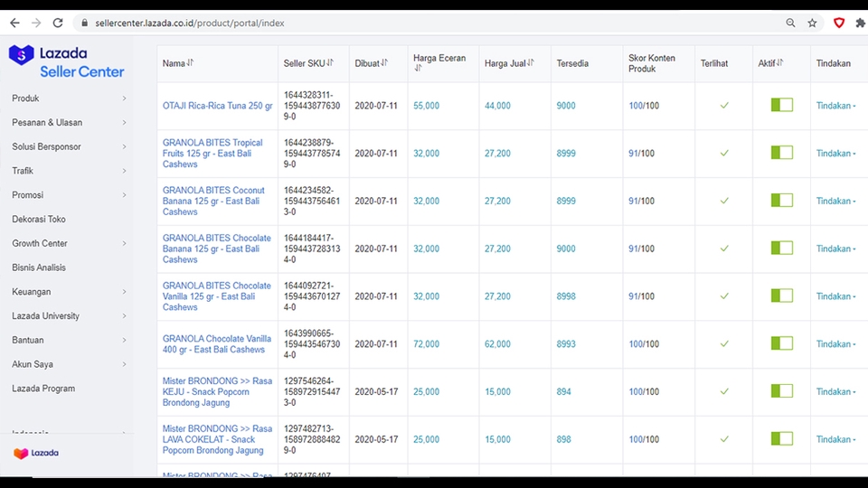This screenshot has width=868, height=488.
Task: Click the Lazada heart logo at bottom
Action: tap(36, 453)
